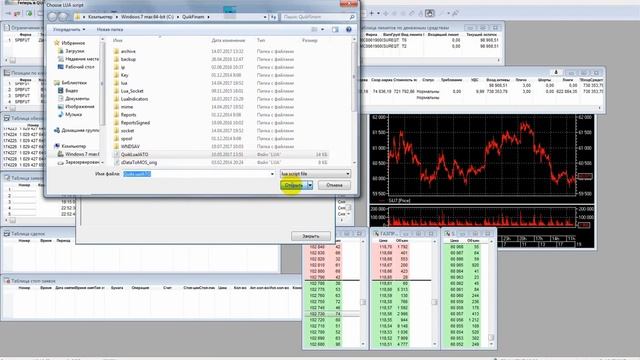Screen dimensions: 640x360
Task: Click the red price chart area
Action: (482, 155)
